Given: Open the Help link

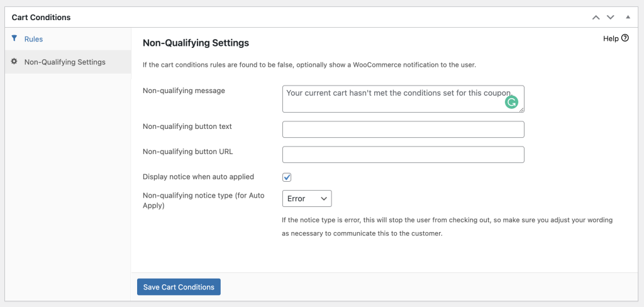Looking at the screenshot, I should click(616, 38).
